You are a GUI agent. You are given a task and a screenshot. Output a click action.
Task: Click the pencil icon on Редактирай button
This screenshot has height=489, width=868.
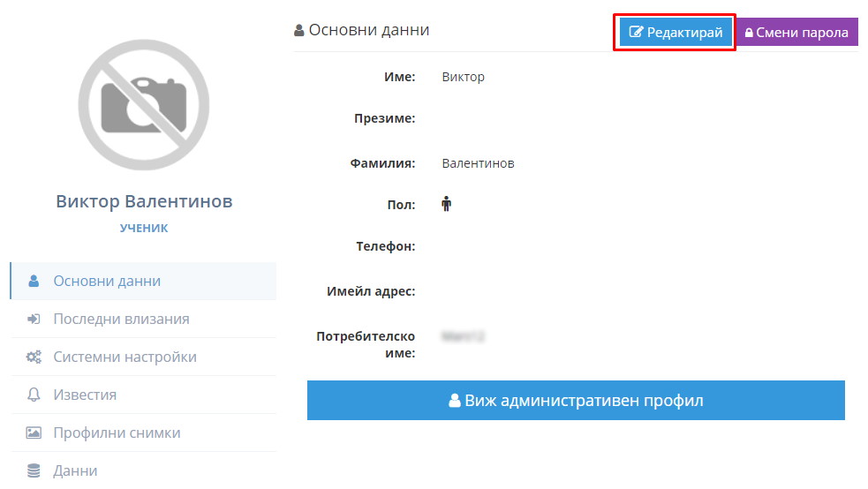pyautogui.click(x=636, y=32)
